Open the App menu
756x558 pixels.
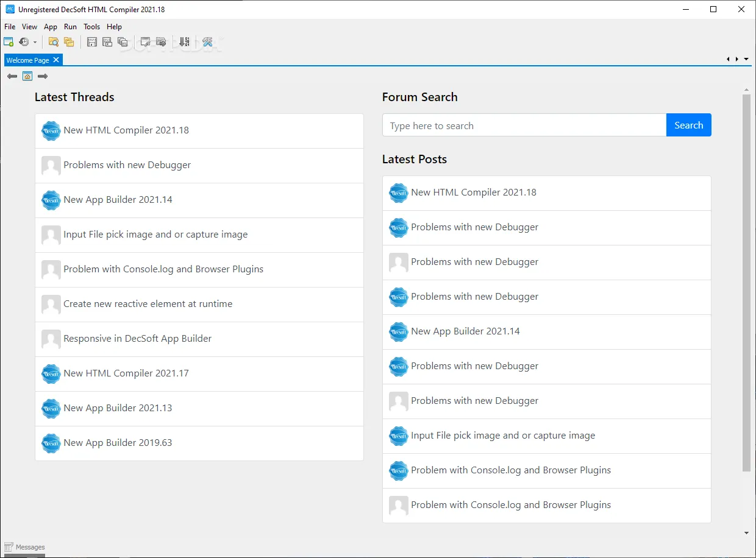[x=51, y=27]
